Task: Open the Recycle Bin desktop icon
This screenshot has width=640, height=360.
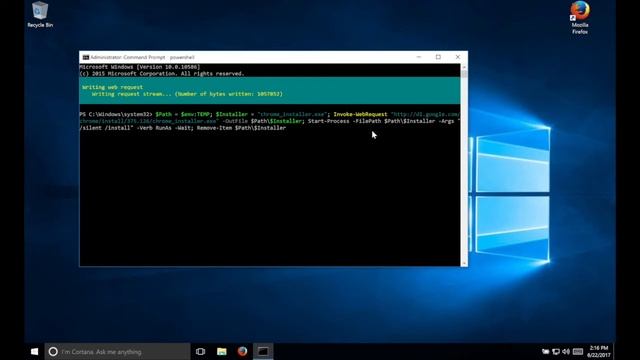Action: click(40, 15)
